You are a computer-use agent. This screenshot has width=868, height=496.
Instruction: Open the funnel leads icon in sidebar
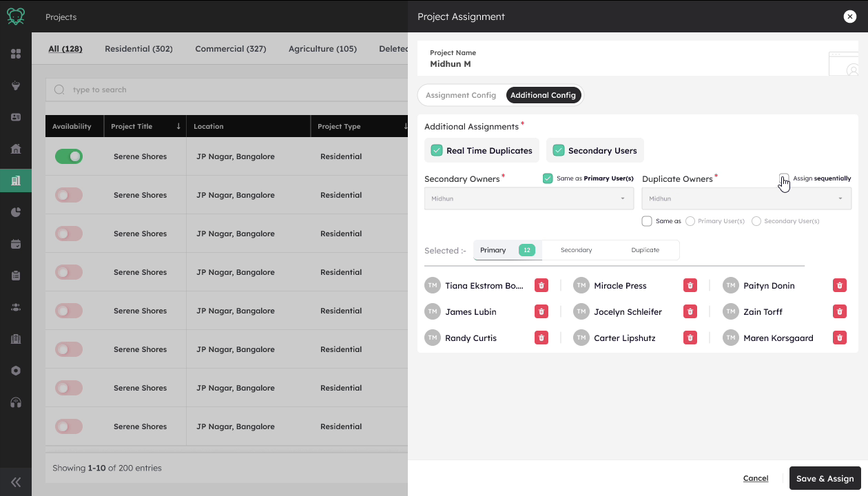(x=16, y=85)
